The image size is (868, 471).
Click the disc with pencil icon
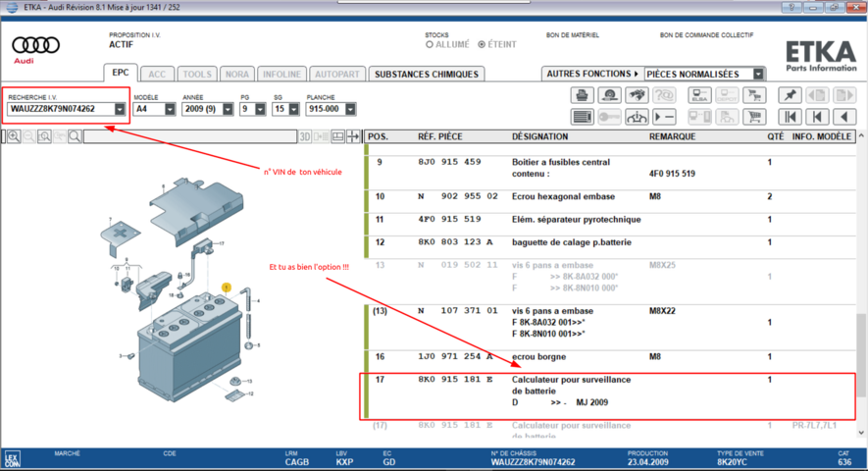pyautogui.click(x=609, y=95)
